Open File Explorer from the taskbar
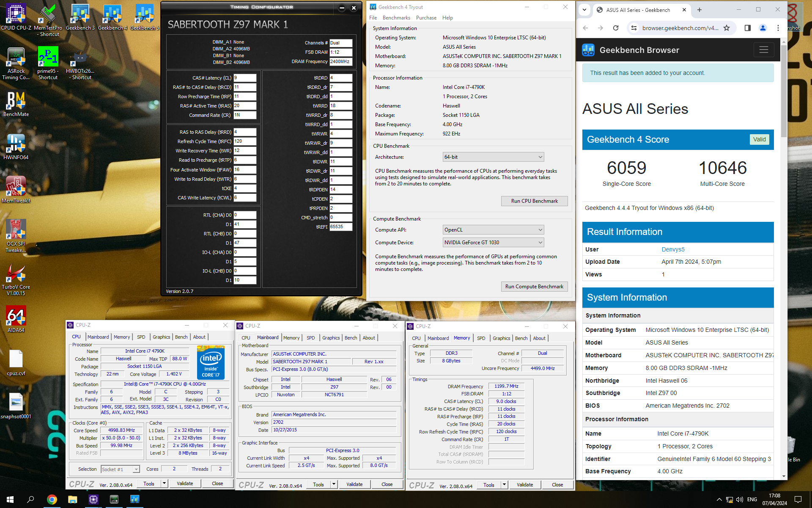This screenshot has height=508, width=812. pos(72,500)
